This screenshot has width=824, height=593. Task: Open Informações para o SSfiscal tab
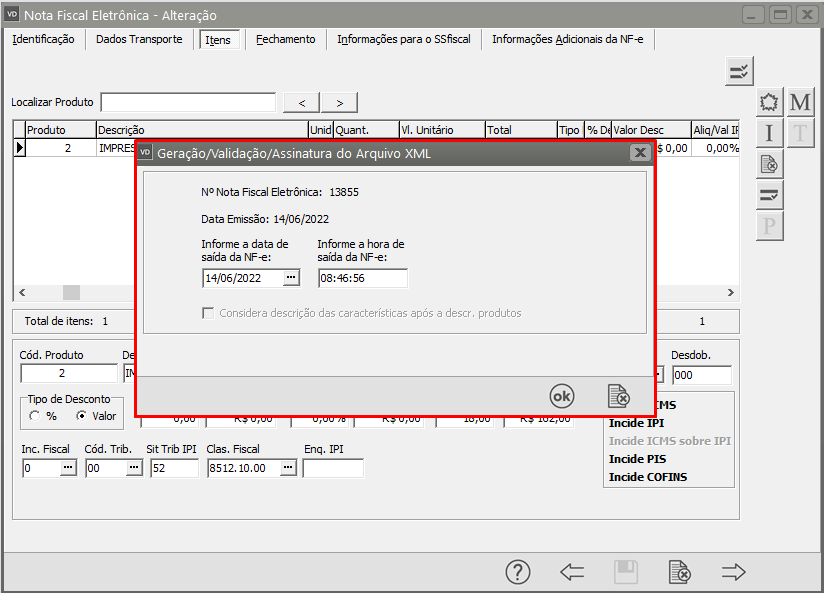404,39
